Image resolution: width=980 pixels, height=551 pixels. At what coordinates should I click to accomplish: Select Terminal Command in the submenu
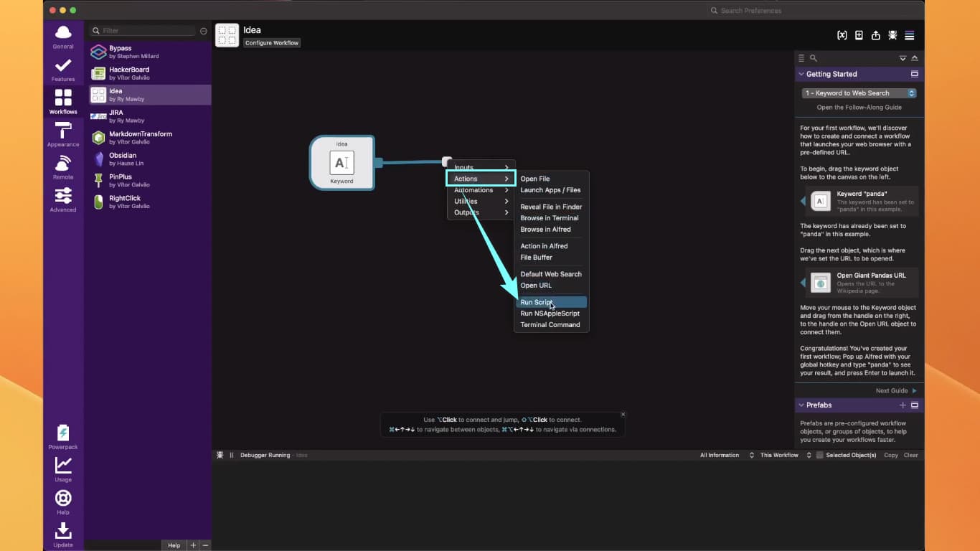point(550,325)
